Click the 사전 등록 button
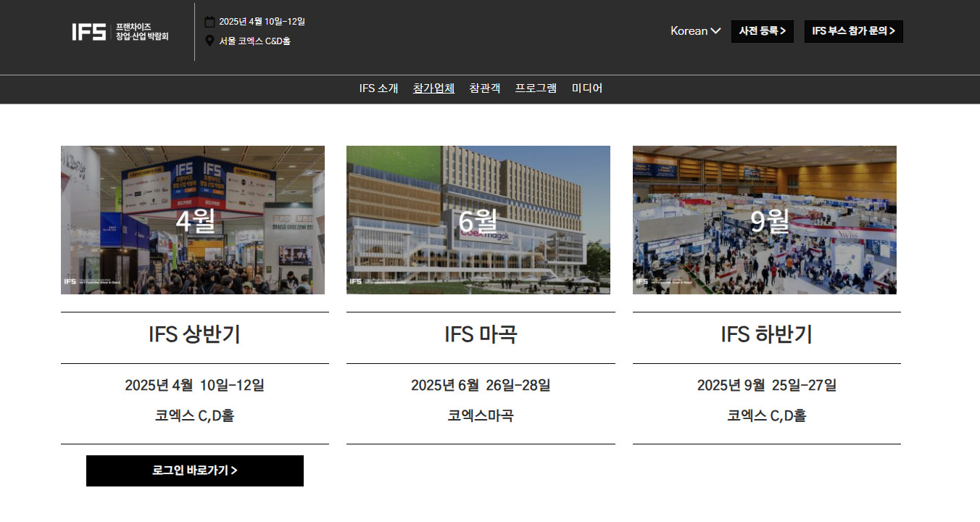This screenshot has width=980, height=522. tap(763, 31)
